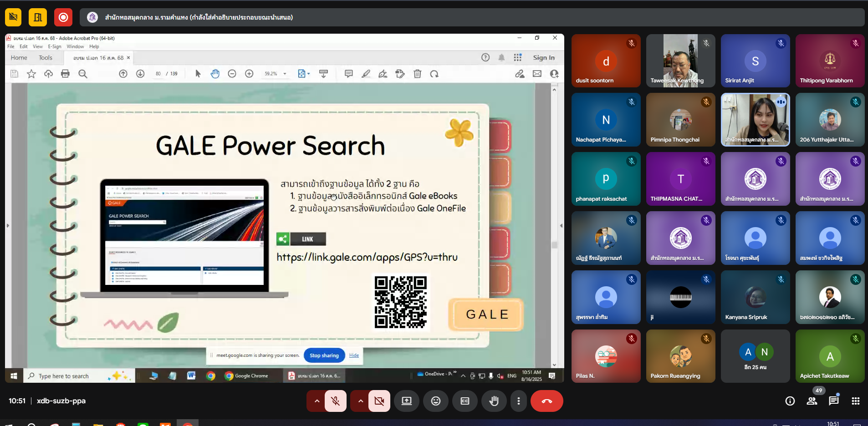Bookmark file with the star icon
The height and width of the screenshot is (426, 868).
pos(31,74)
